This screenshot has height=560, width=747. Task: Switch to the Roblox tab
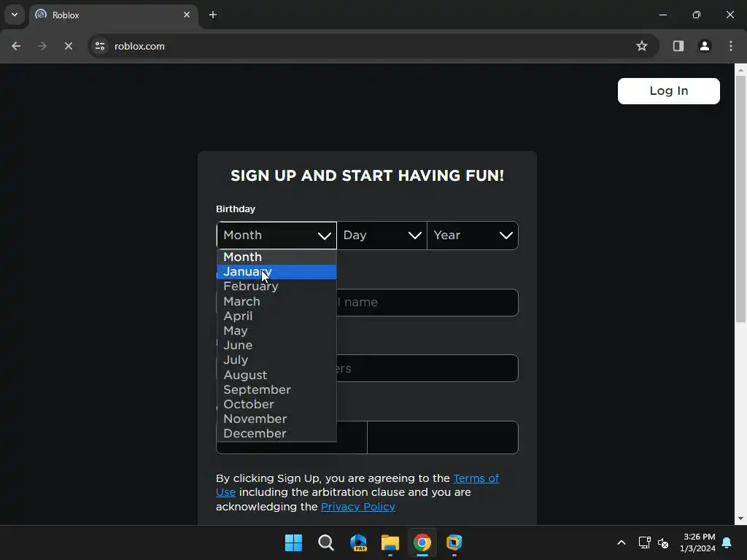113,15
